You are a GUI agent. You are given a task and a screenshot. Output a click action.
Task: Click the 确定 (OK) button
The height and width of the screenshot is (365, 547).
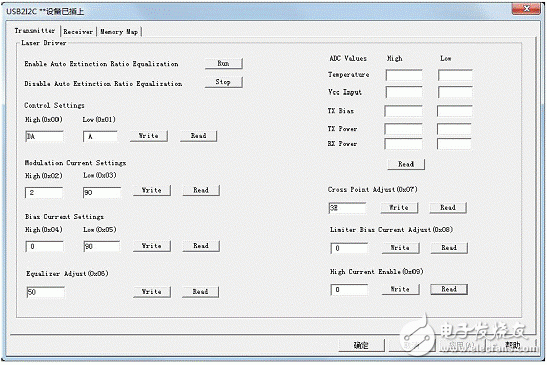[x=361, y=345]
